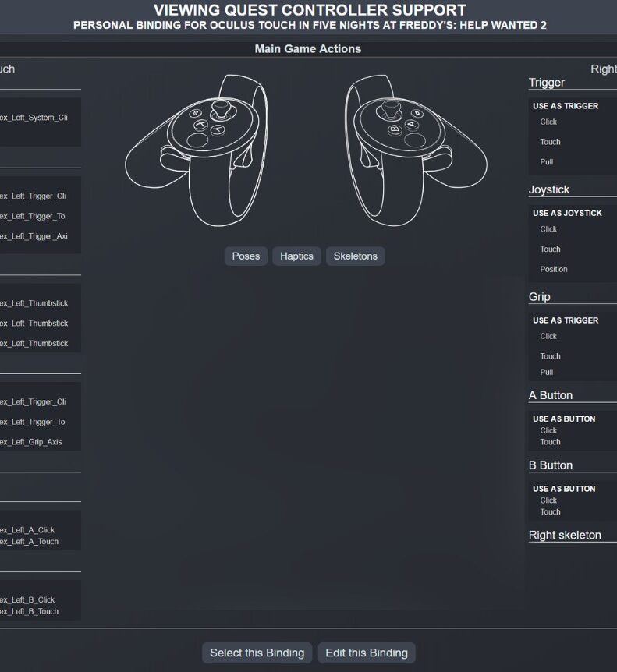This screenshot has height=672, width=617.
Task: Click USE AS TRIGGER under Trigger section
Action: coord(566,106)
